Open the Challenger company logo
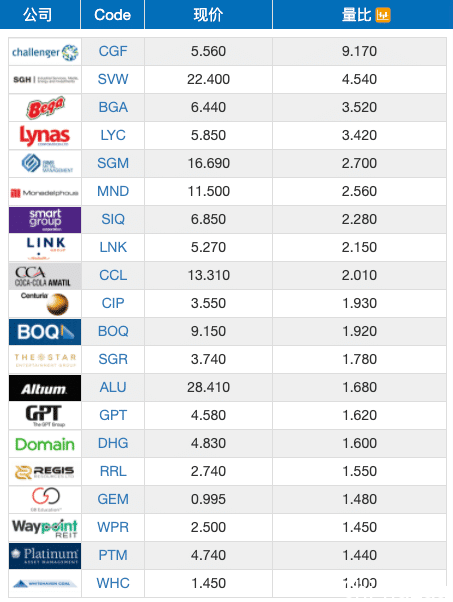The height and width of the screenshot is (602, 453). click(45, 52)
